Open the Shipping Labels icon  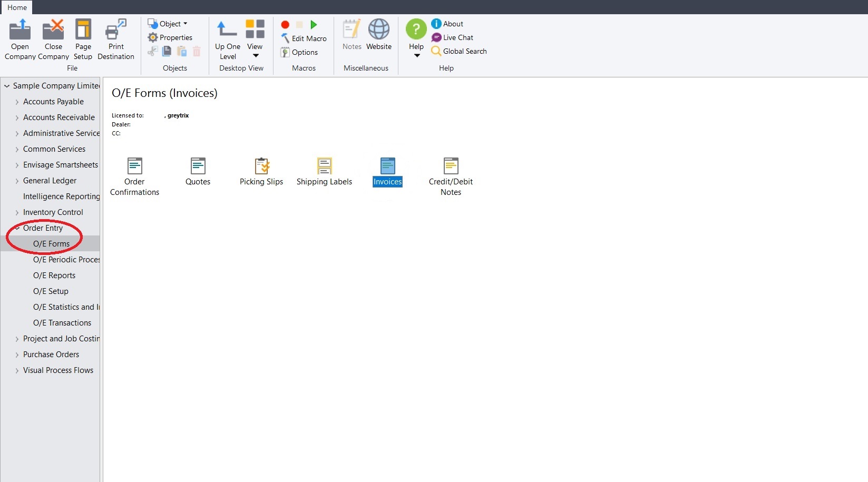tap(324, 166)
